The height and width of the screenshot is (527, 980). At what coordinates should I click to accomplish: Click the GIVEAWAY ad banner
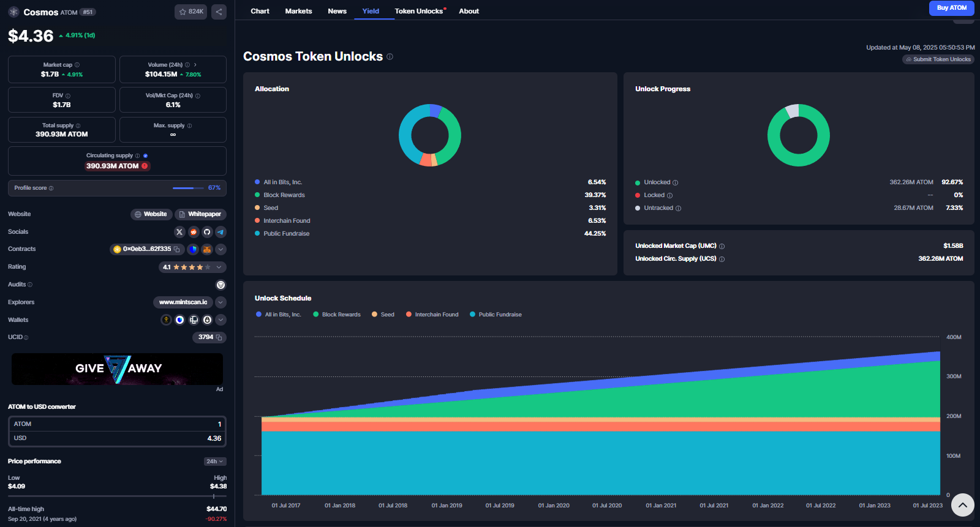click(117, 369)
